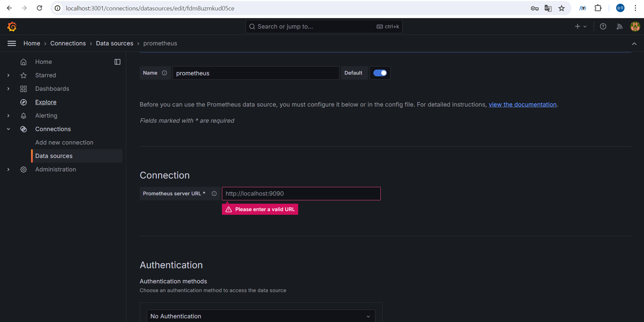This screenshot has height=322, width=644.
Task: Click the Dashboards grid icon
Action: pyautogui.click(x=24, y=89)
